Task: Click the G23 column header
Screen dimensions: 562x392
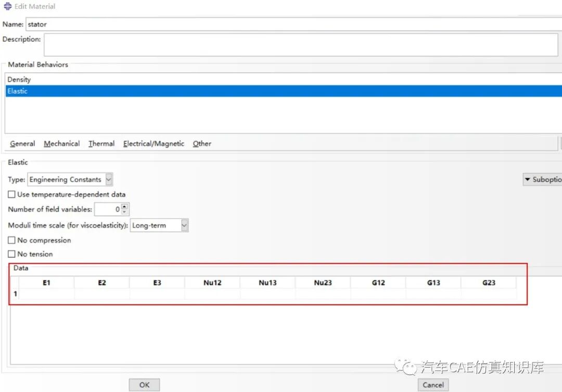Action: coord(489,283)
